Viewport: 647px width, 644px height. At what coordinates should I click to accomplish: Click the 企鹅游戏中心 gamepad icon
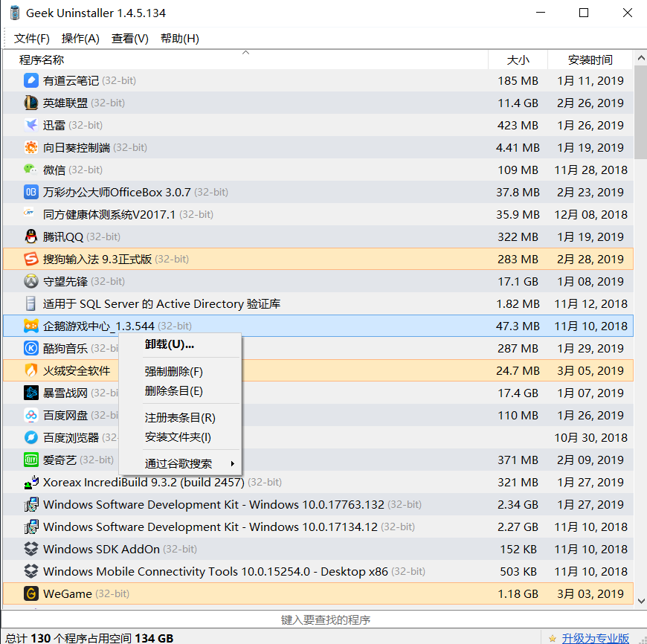(31, 326)
